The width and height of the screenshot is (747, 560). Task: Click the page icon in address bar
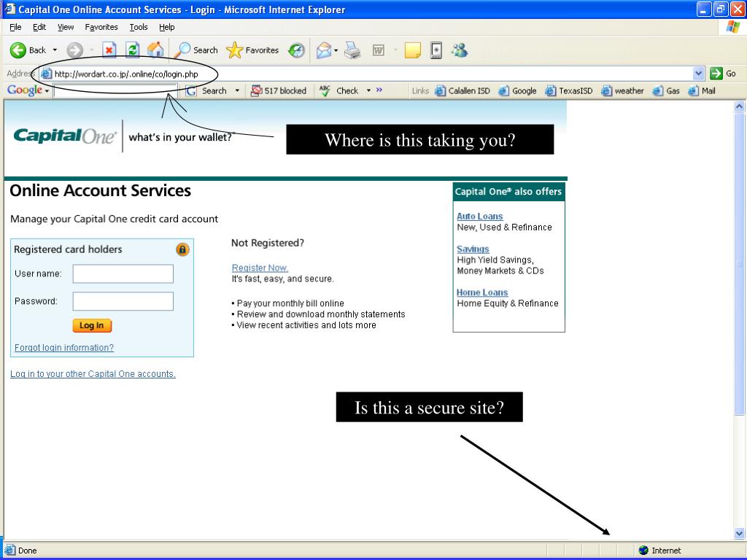click(46, 74)
